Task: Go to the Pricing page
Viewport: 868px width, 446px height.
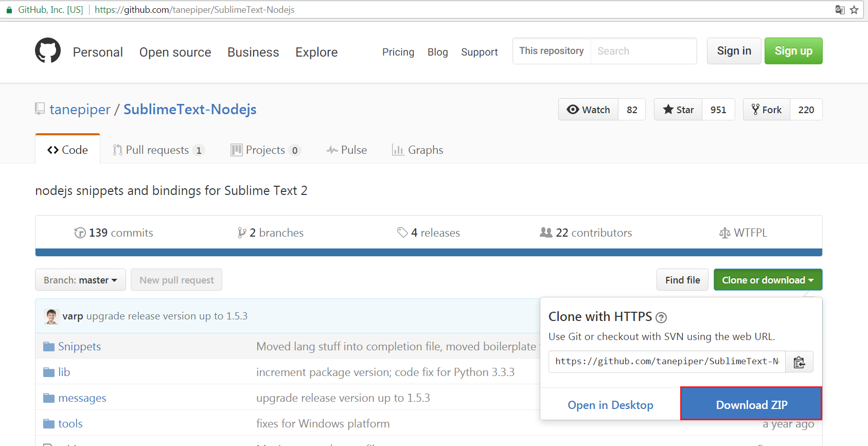Action: click(398, 52)
